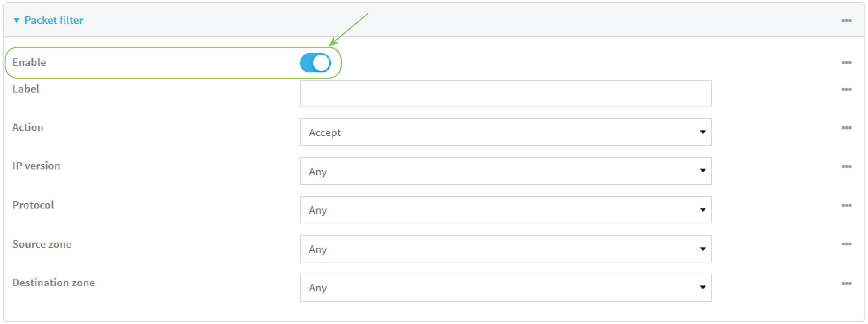Open the IP version dropdown

tap(506, 171)
